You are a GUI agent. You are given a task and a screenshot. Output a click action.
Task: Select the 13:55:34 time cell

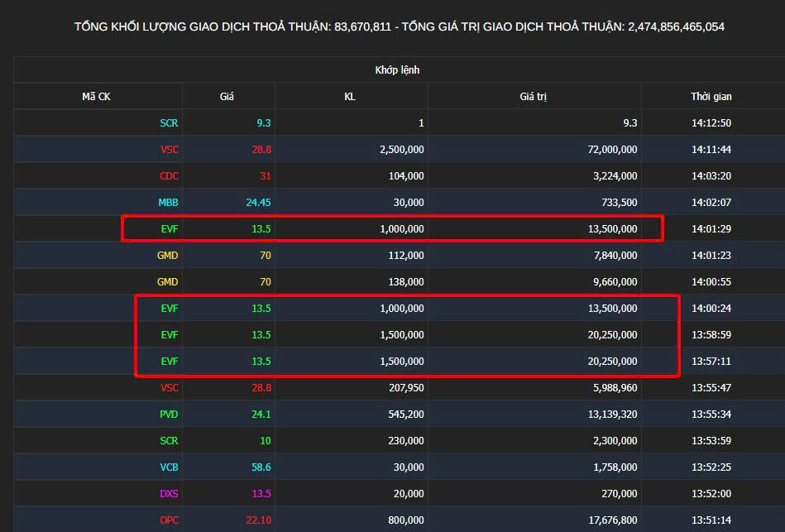click(711, 415)
